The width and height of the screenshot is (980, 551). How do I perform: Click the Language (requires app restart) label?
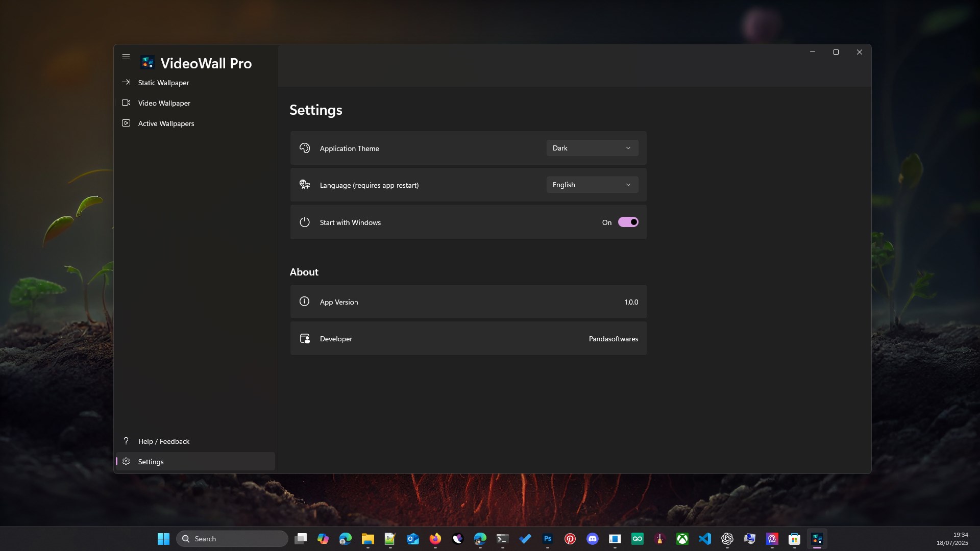pyautogui.click(x=370, y=185)
